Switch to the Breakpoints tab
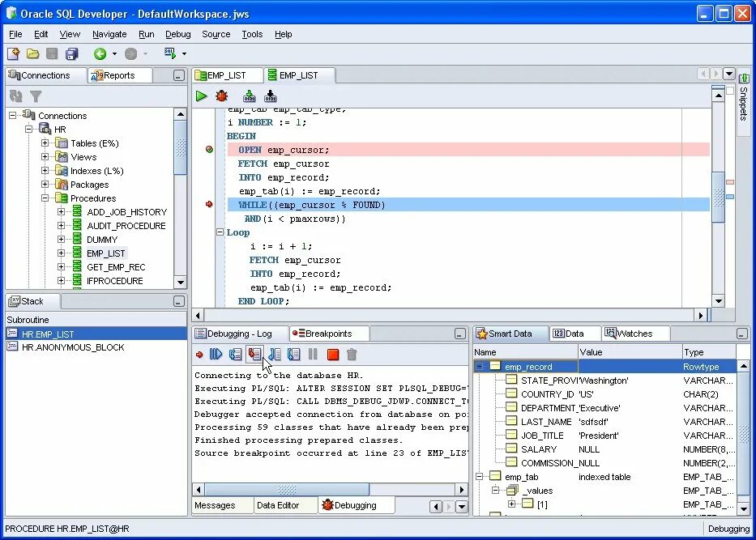Image resolution: width=756 pixels, height=540 pixels. [328, 334]
